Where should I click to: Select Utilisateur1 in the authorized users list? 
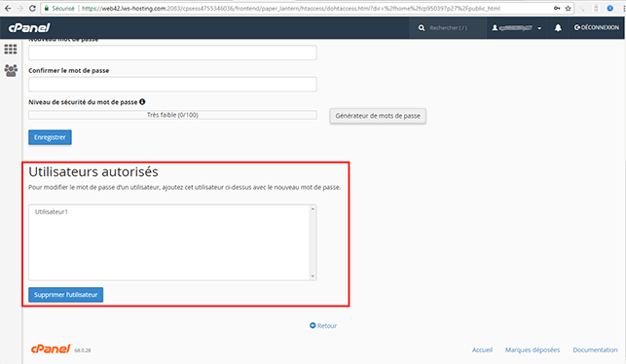pyautogui.click(x=52, y=212)
